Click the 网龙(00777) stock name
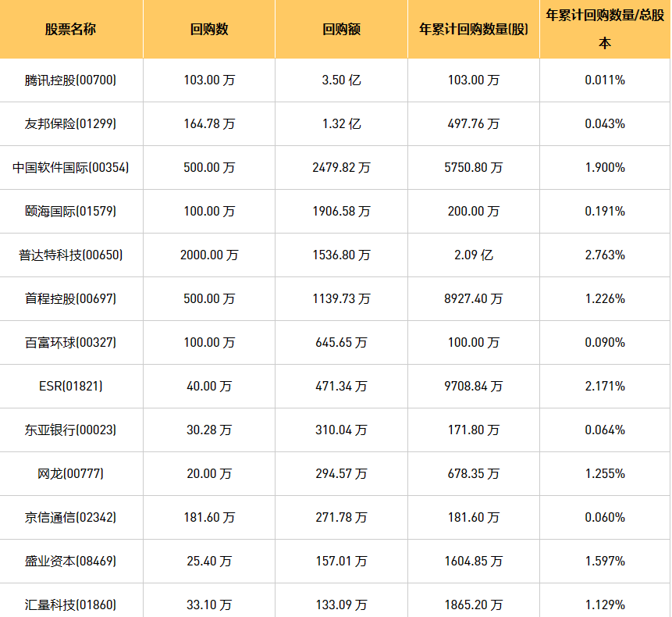672x617 pixels. pos(71,473)
